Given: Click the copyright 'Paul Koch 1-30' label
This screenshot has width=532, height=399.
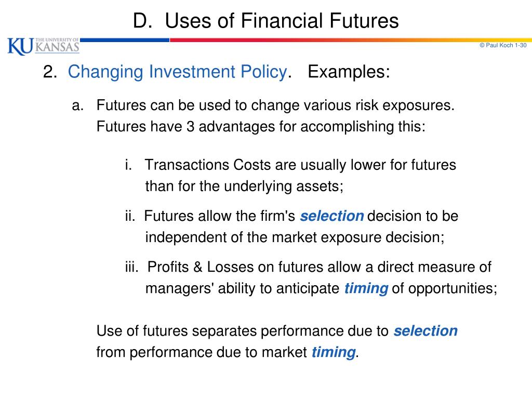Looking at the screenshot, I should [x=503, y=45].
